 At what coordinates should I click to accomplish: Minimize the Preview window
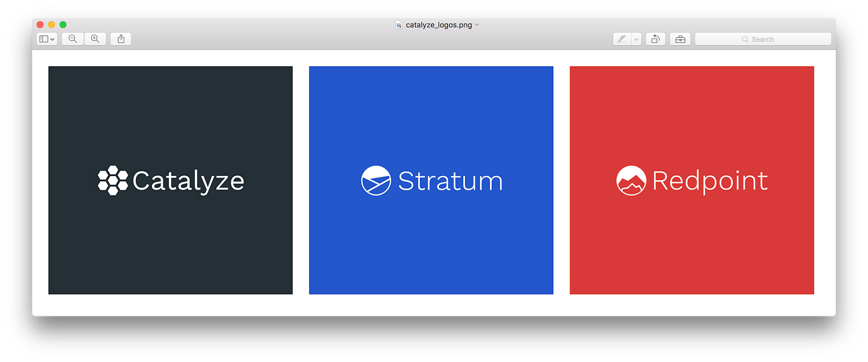click(x=52, y=24)
